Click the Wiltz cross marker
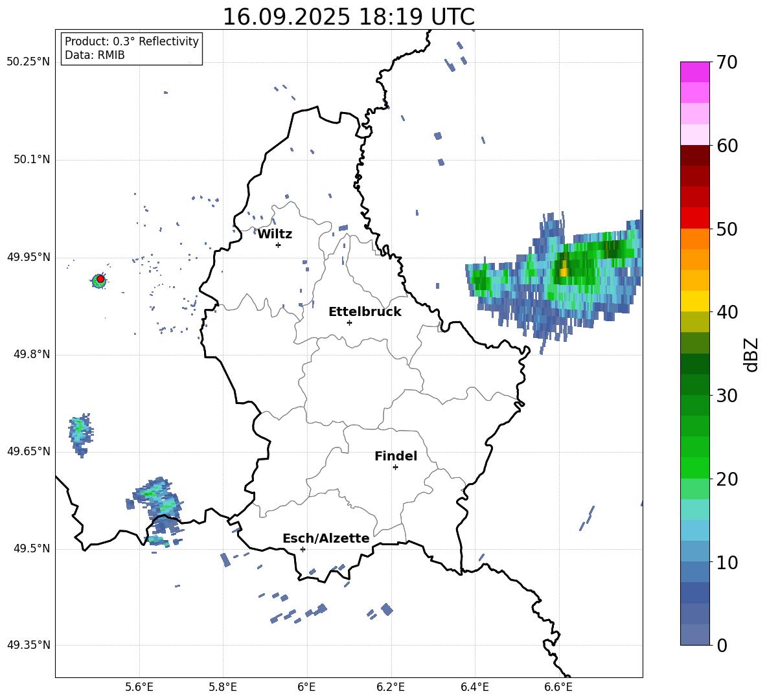Viewport: 767px width, 700px height. click(279, 245)
